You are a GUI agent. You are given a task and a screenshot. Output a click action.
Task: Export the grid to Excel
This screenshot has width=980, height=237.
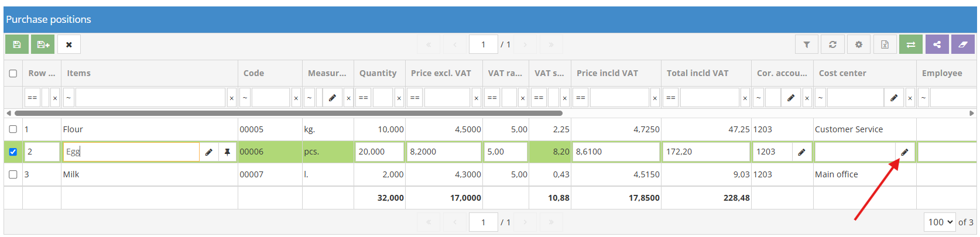pyautogui.click(x=885, y=44)
